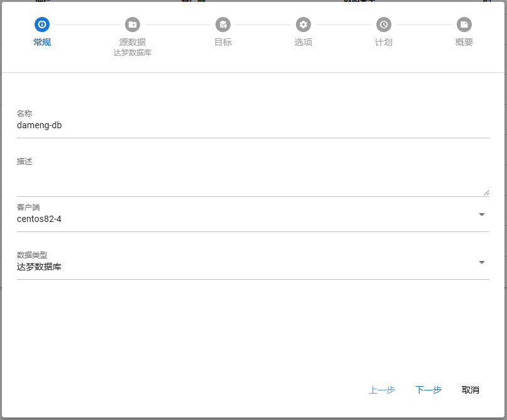Go to the 源数据 step label
The image size is (507, 420).
pyautogui.click(x=133, y=42)
